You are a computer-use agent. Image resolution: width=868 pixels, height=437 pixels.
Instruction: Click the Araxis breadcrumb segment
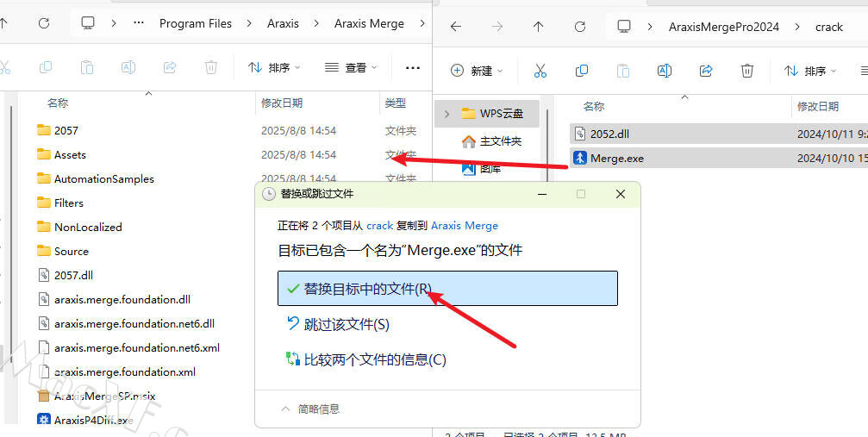283,23
